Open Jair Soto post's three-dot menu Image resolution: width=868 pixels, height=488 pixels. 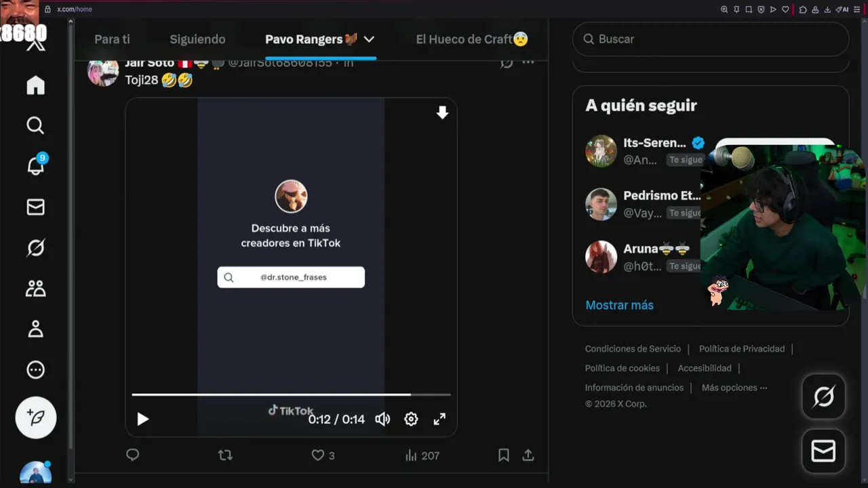tap(528, 63)
